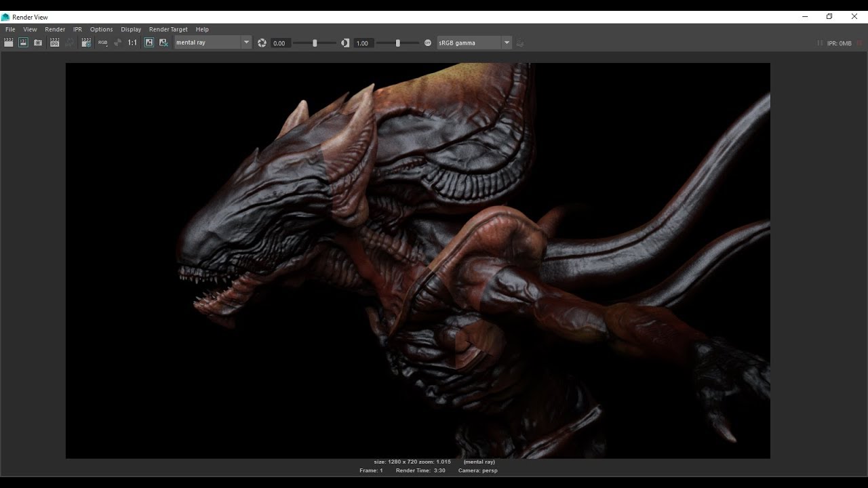The height and width of the screenshot is (488, 868).
Task: Take a snapshot with camera icon
Action: [x=38, y=43]
